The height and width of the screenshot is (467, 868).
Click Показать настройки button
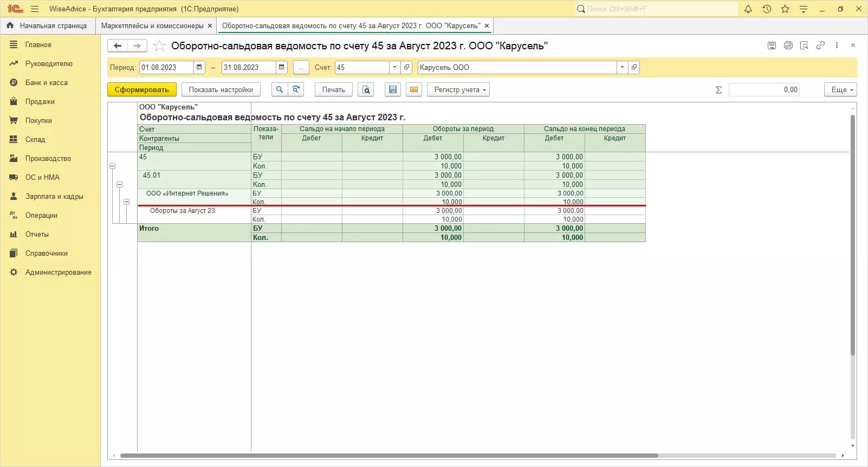[x=221, y=90]
